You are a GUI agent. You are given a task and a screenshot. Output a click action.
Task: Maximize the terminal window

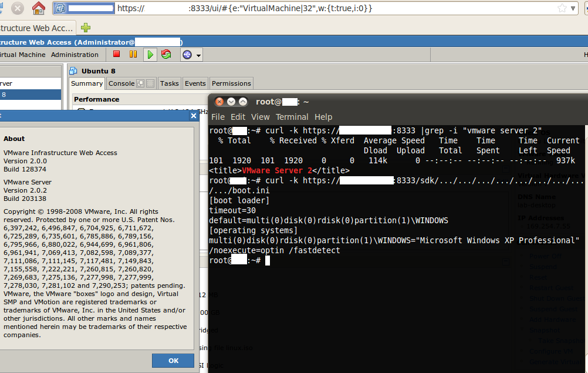[243, 102]
